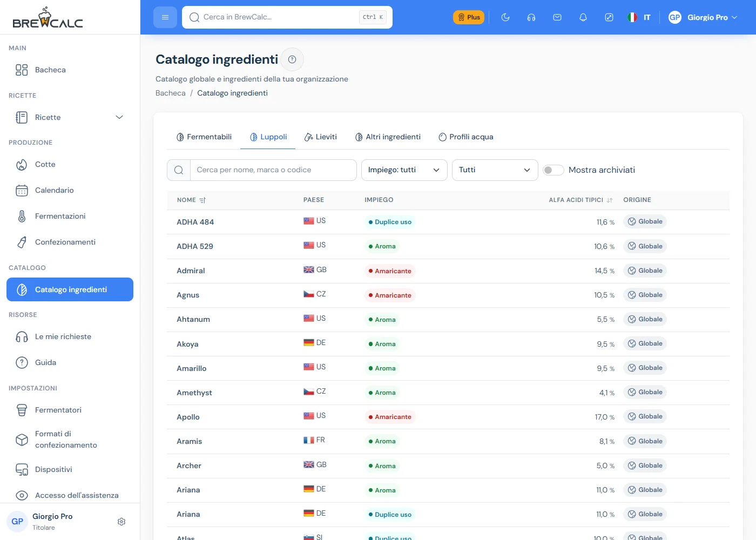Open the mail envelope icon
The image size is (756, 540).
coord(557,17)
